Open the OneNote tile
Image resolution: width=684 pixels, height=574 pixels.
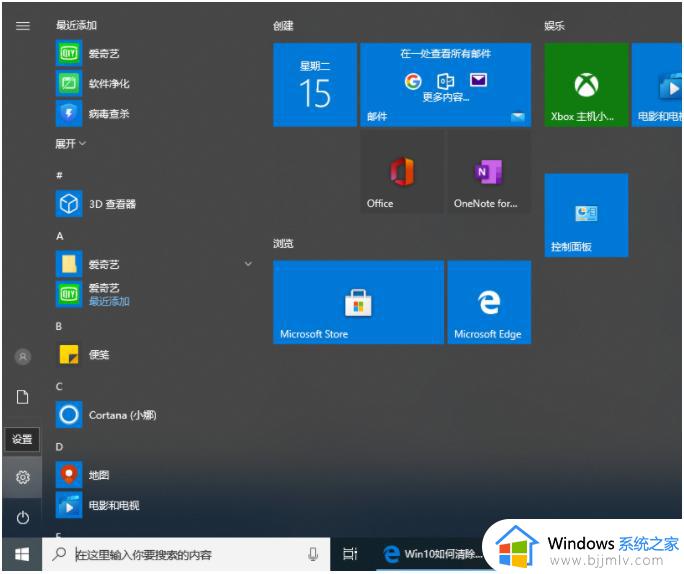pyautogui.click(x=489, y=172)
